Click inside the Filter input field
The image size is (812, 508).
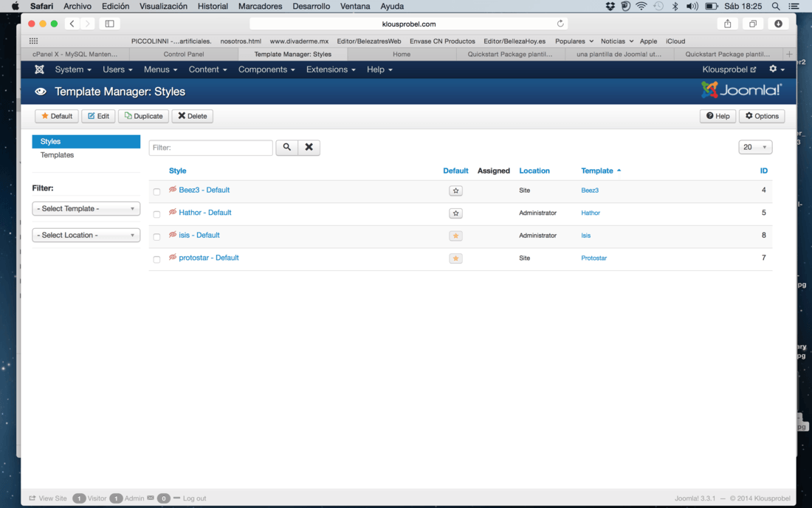(x=210, y=147)
